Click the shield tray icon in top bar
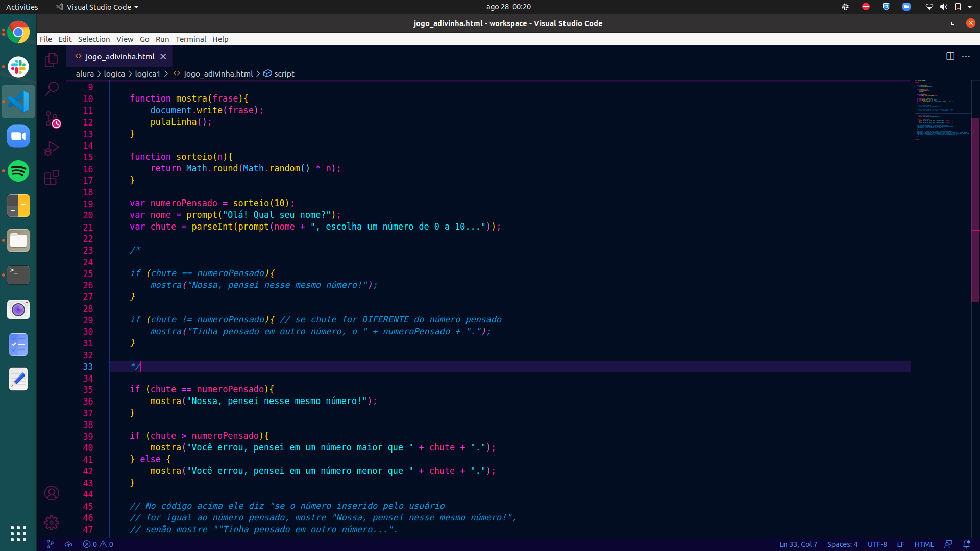This screenshot has width=980, height=551. (x=886, y=7)
